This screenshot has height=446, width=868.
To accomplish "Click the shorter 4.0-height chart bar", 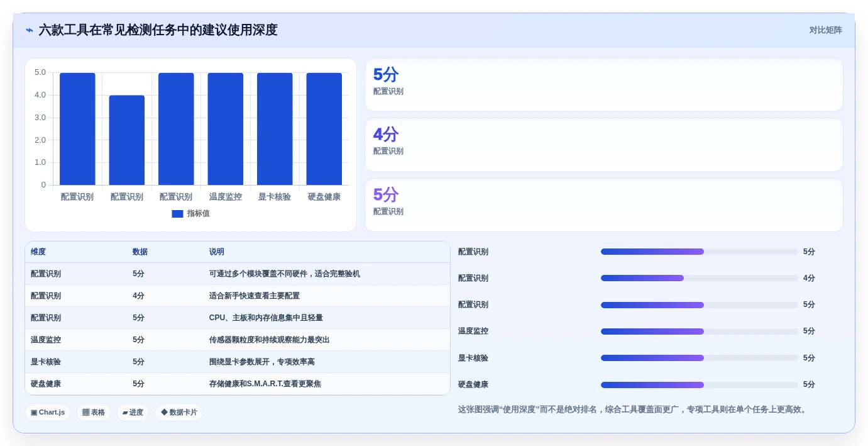I will click(x=127, y=140).
